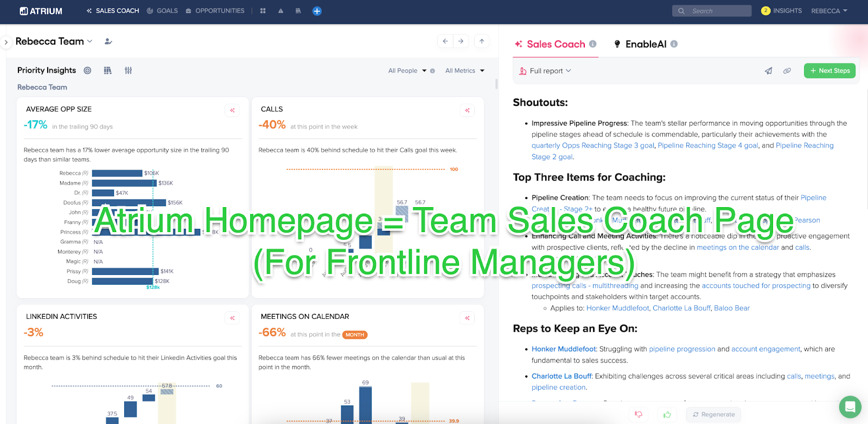
Task: Click the info icon next to All People
Action: tap(432, 71)
